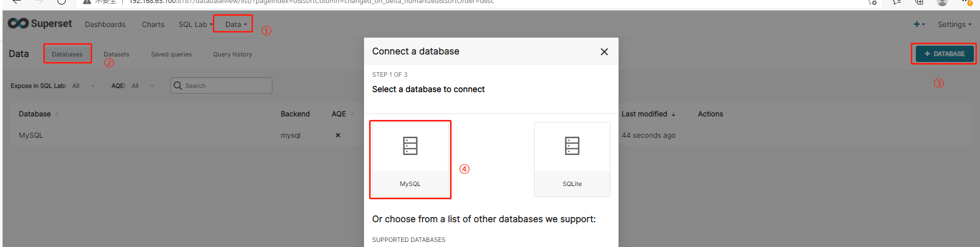
Task: Click the '44 seconds ago' cell
Action: [x=649, y=135]
